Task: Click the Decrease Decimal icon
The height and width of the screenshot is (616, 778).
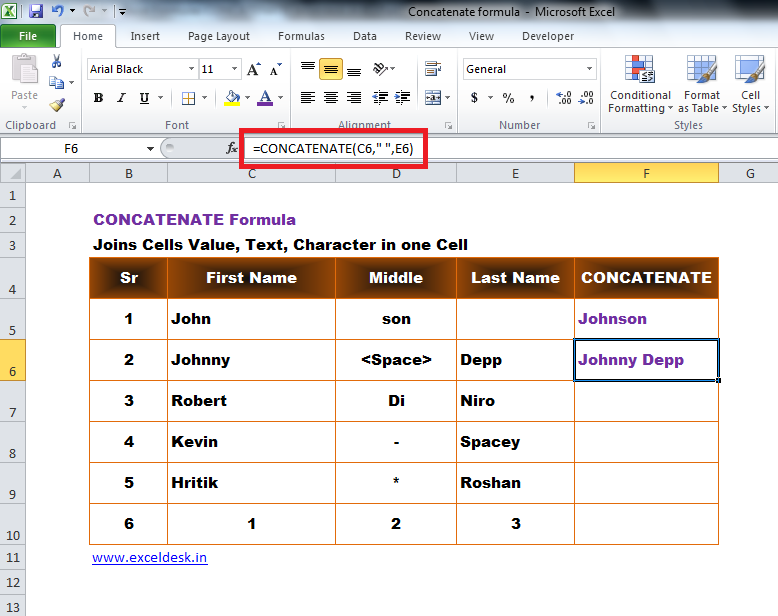Action: tap(586, 98)
